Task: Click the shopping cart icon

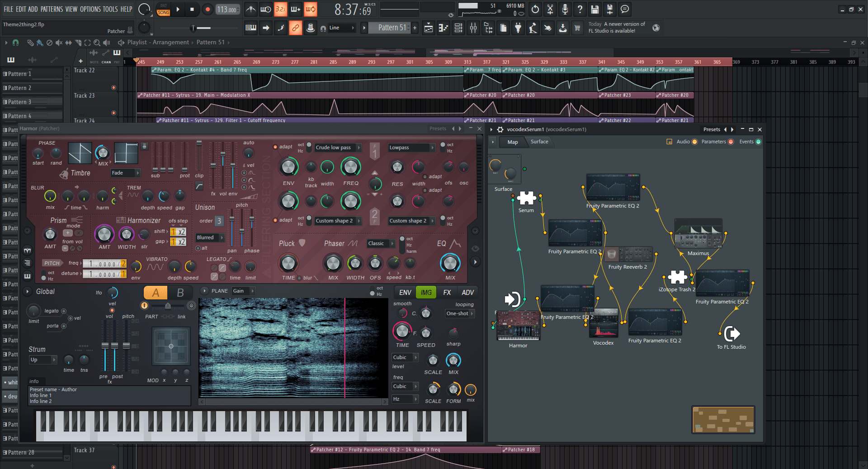Action: click(x=577, y=28)
